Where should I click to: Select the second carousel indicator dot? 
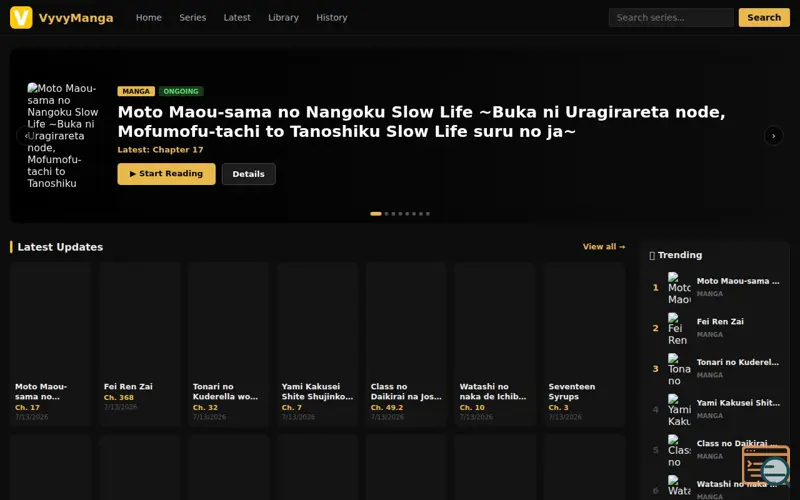coord(387,214)
